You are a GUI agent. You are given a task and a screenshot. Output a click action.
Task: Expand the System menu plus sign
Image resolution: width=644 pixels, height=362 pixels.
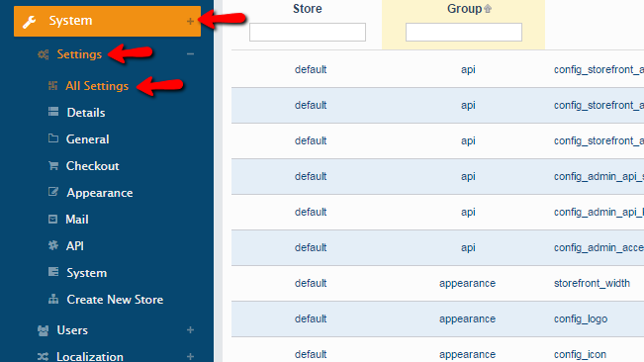point(190,21)
